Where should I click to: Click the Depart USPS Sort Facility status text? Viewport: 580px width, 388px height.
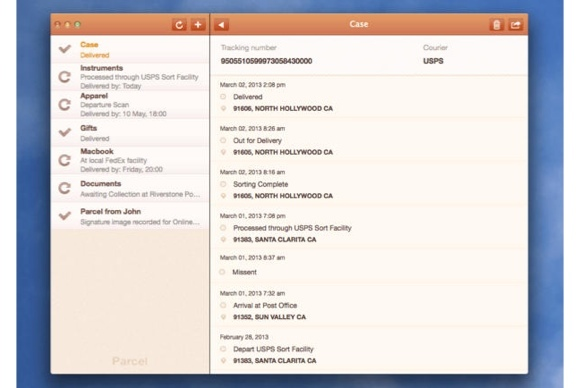coord(273,349)
